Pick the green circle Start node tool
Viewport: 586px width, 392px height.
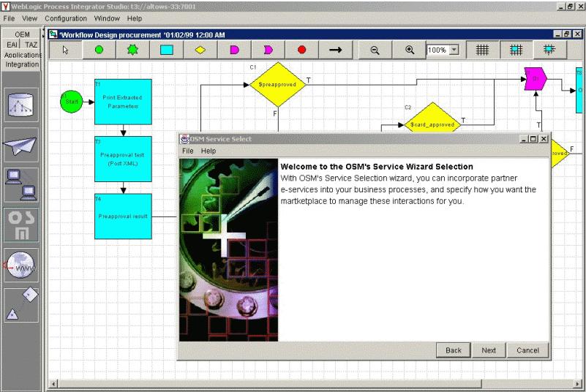point(99,50)
